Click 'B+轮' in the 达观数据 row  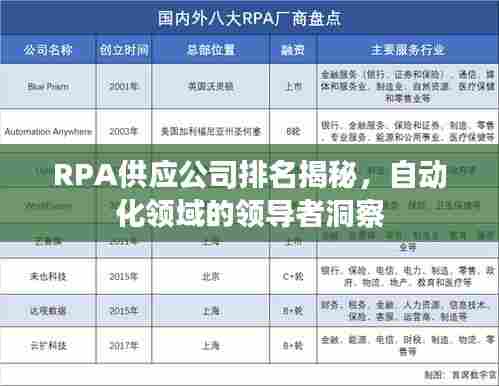[293, 311]
